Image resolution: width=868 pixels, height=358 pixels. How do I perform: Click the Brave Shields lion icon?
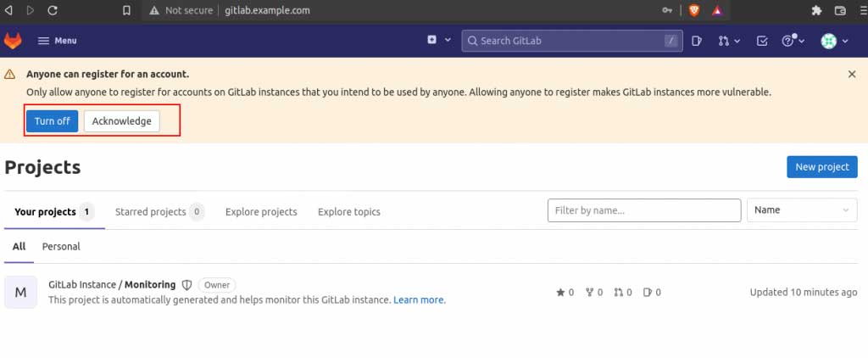click(x=694, y=11)
